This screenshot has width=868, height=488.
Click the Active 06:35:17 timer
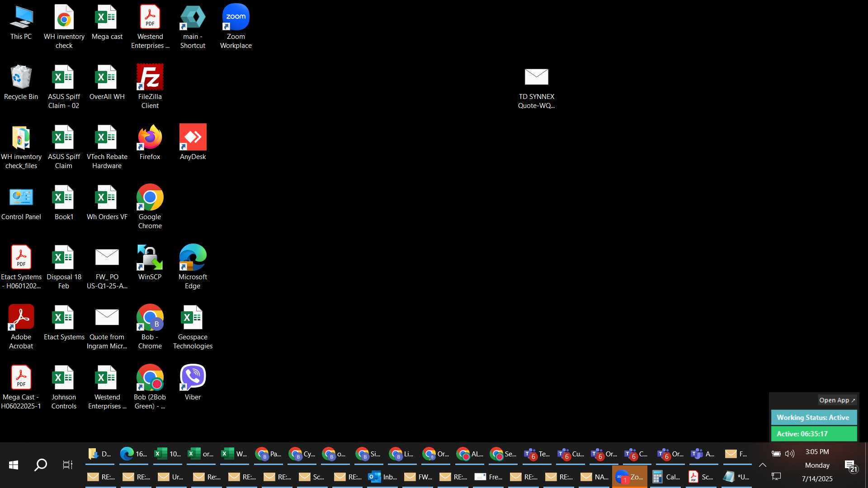coord(814,434)
